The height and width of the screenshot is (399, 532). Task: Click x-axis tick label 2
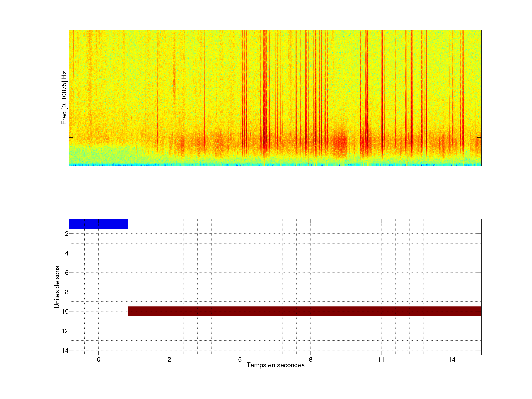(x=169, y=359)
